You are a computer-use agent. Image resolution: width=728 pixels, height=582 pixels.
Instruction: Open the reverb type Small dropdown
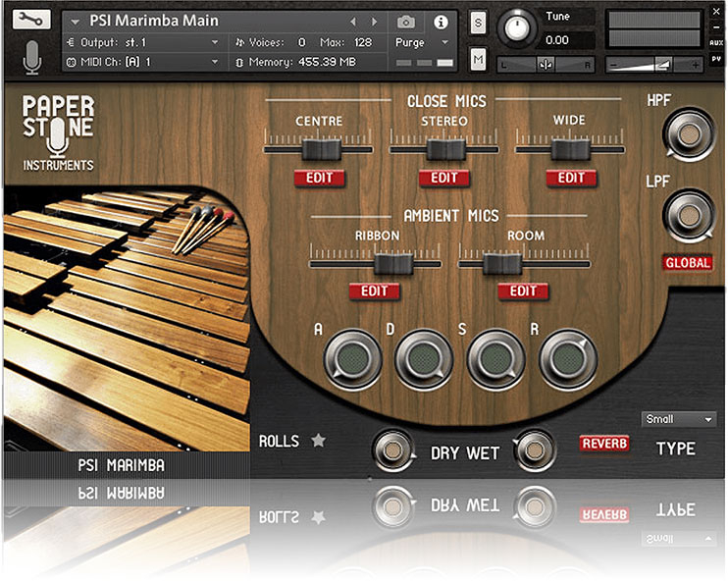point(678,419)
